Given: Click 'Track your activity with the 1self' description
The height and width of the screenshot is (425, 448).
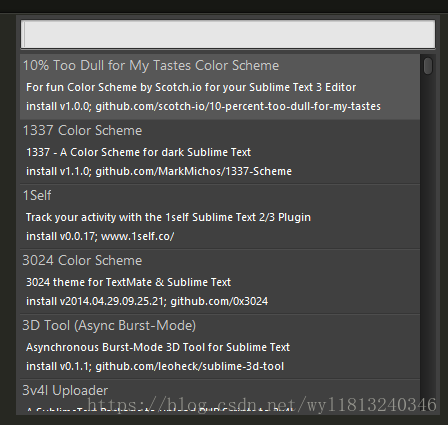Looking at the screenshot, I should (x=168, y=217).
